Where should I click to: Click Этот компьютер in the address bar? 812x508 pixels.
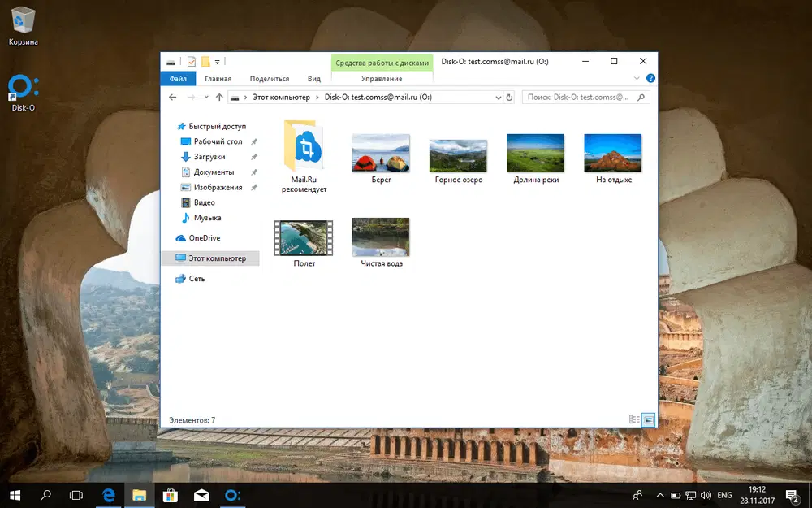click(x=281, y=97)
